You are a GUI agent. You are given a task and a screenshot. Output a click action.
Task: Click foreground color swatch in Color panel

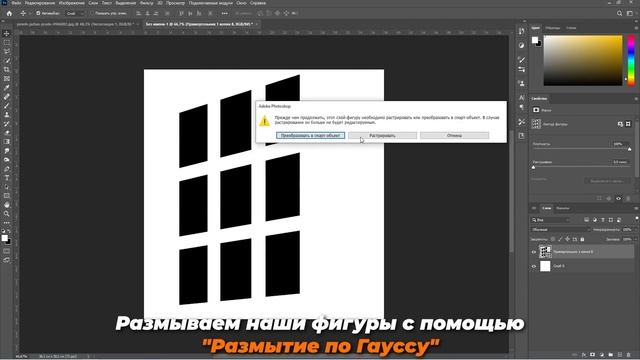tap(535, 40)
